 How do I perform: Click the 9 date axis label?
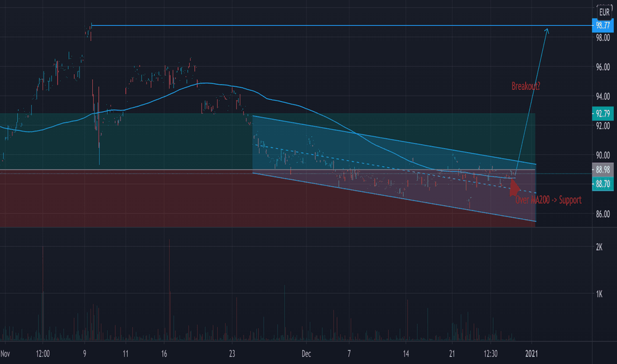(x=85, y=353)
